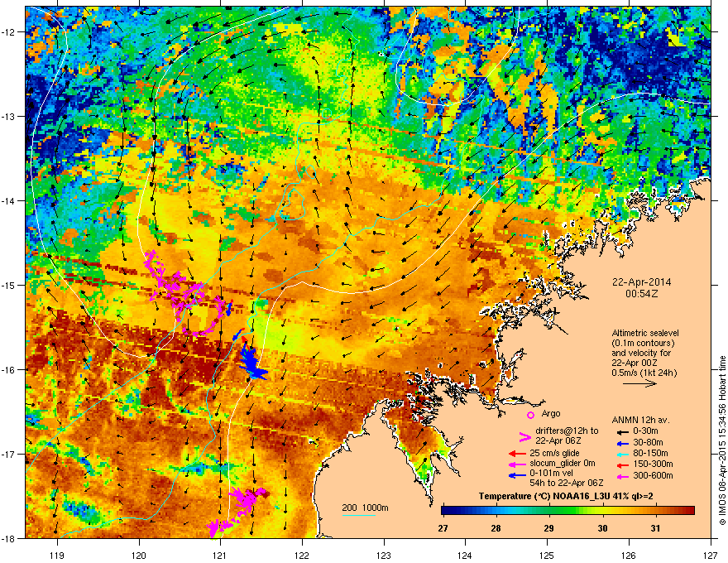Click the '22-Apr 00Z' text
Image resolution: width=728 pixels, height=563 pixels.
[x=634, y=363]
